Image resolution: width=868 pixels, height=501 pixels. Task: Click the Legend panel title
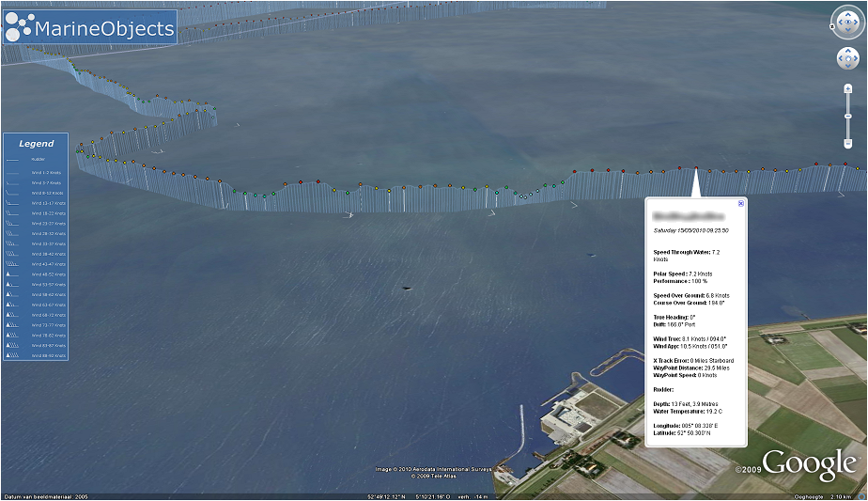pos(37,144)
